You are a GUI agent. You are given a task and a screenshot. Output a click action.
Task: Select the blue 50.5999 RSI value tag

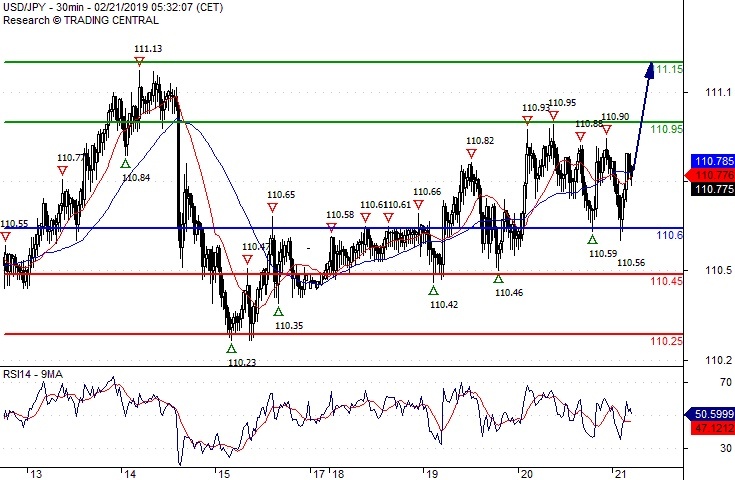click(x=711, y=414)
